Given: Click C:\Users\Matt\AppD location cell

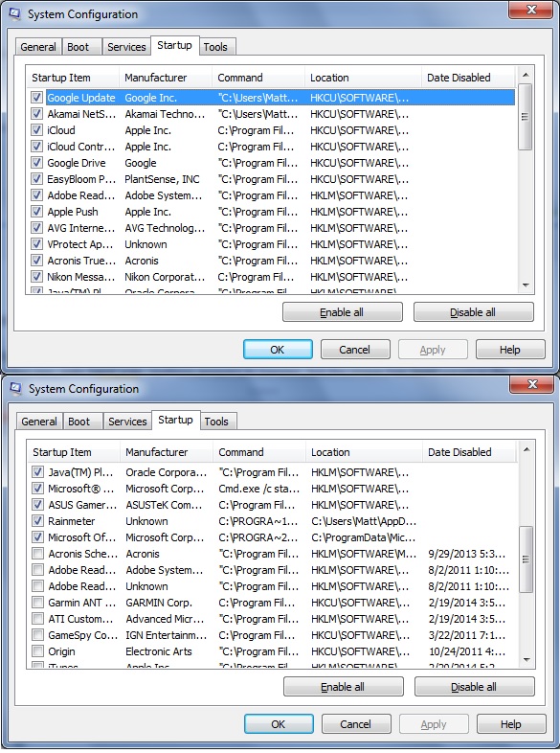Looking at the screenshot, I should tap(363, 521).
